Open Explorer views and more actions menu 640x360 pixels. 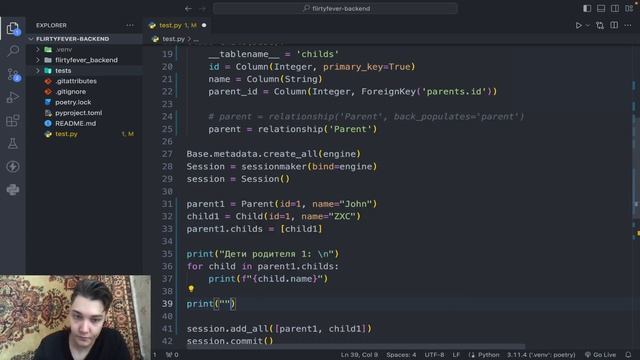click(x=130, y=25)
